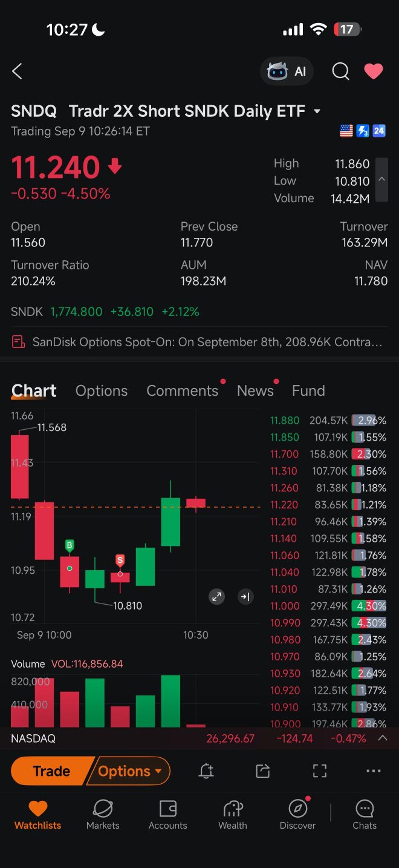This screenshot has width=399, height=868.
Task: Open more options three-dot menu
Action: click(374, 771)
